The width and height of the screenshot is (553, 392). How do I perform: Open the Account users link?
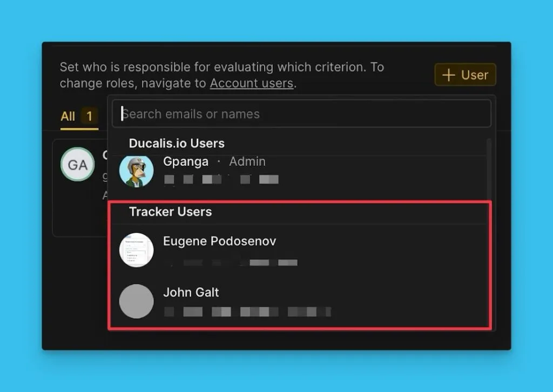[251, 84]
